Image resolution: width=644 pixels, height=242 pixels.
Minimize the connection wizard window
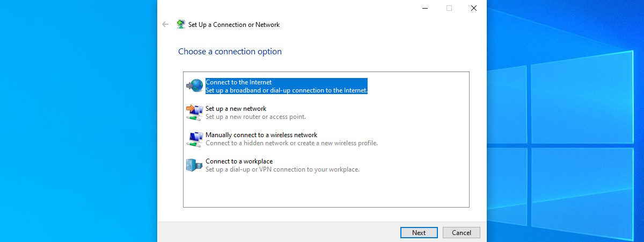tap(425, 8)
